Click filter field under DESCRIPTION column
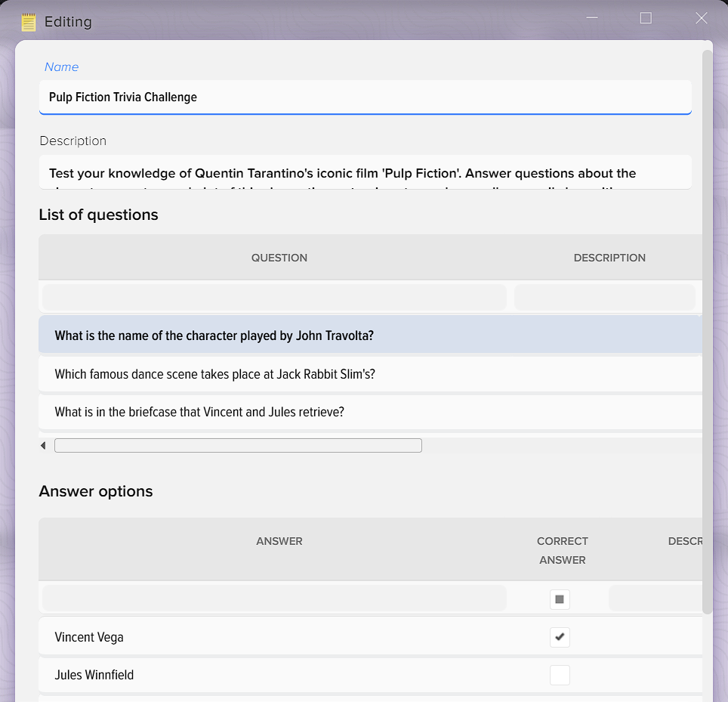This screenshot has height=702, width=728. (x=604, y=297)
